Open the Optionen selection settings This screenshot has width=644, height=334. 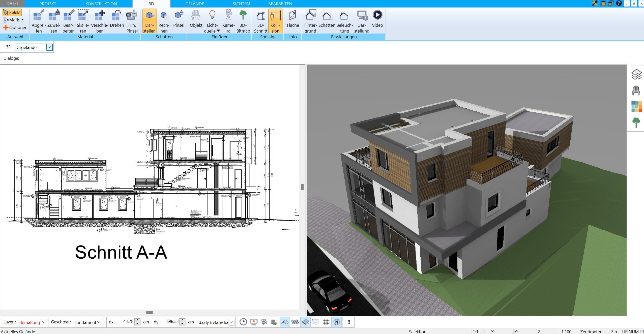[x=15, y=27]
